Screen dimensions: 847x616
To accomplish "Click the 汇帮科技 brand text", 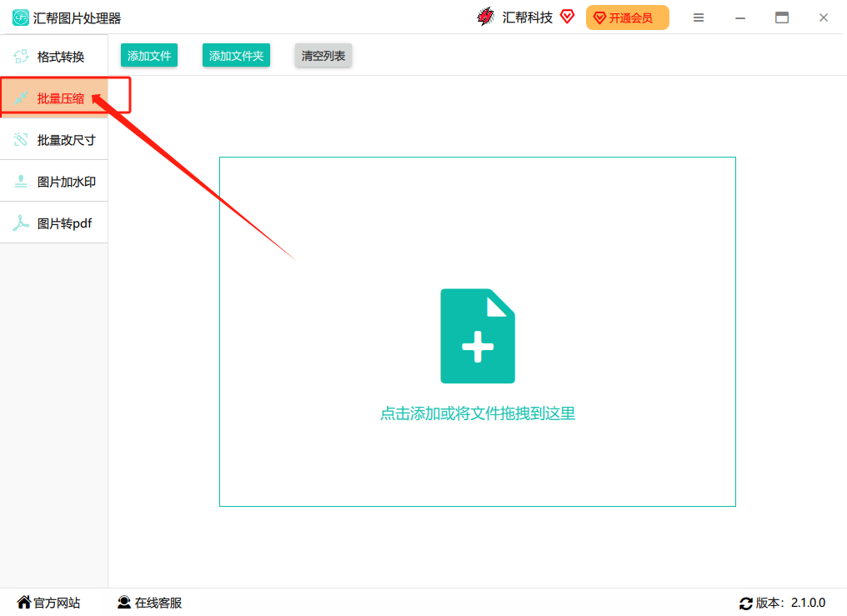I will (x=527, y=18).
